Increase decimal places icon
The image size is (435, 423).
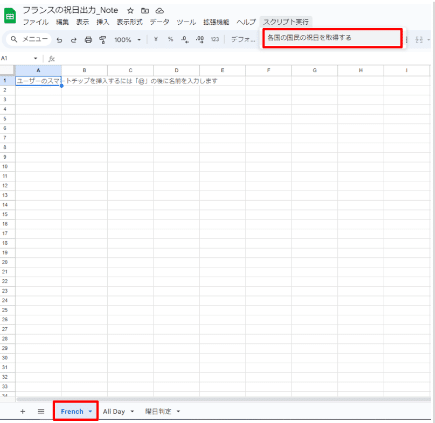(200, 39)
